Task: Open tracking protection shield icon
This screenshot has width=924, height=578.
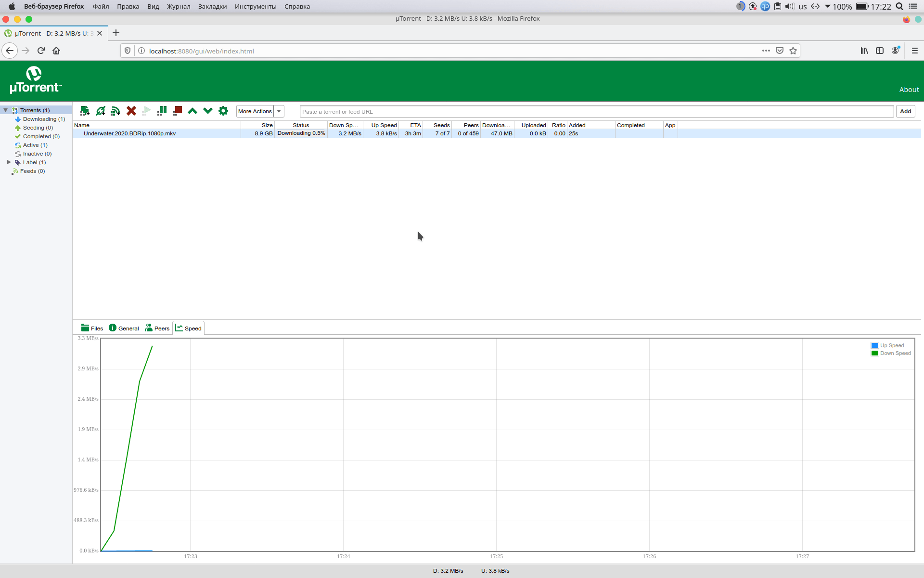Action: (128, 51)
